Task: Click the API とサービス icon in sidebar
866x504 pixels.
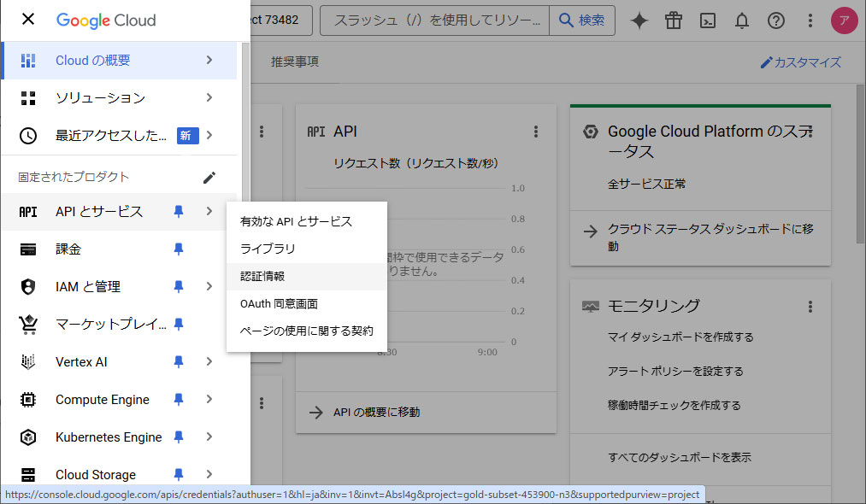Action: tap(27, 212)
